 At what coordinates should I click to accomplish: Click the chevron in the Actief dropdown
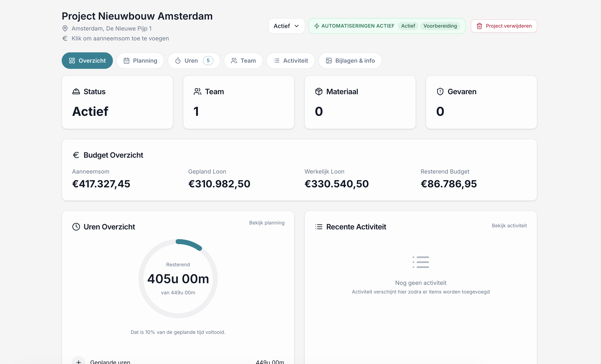297,26
